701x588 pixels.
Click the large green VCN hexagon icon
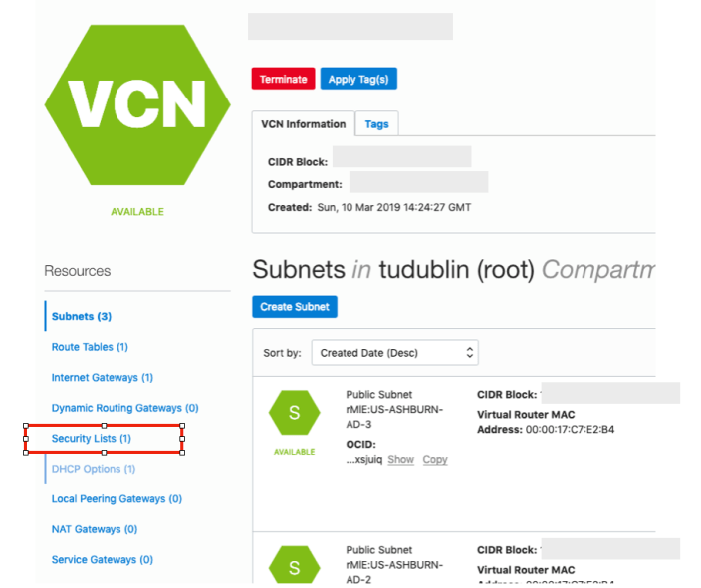[x=137, y=105]
